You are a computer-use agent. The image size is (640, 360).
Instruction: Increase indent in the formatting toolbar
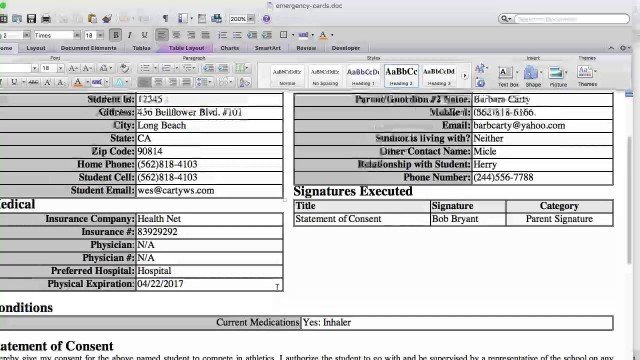coord(267,35)
